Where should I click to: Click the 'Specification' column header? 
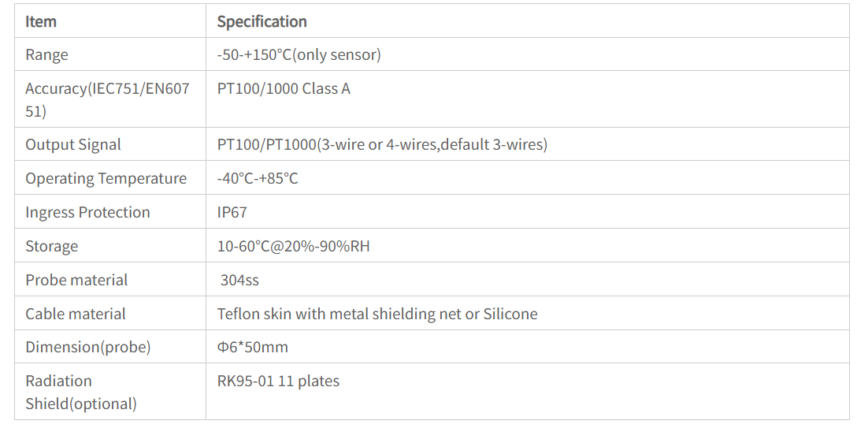tap(262, 21)
